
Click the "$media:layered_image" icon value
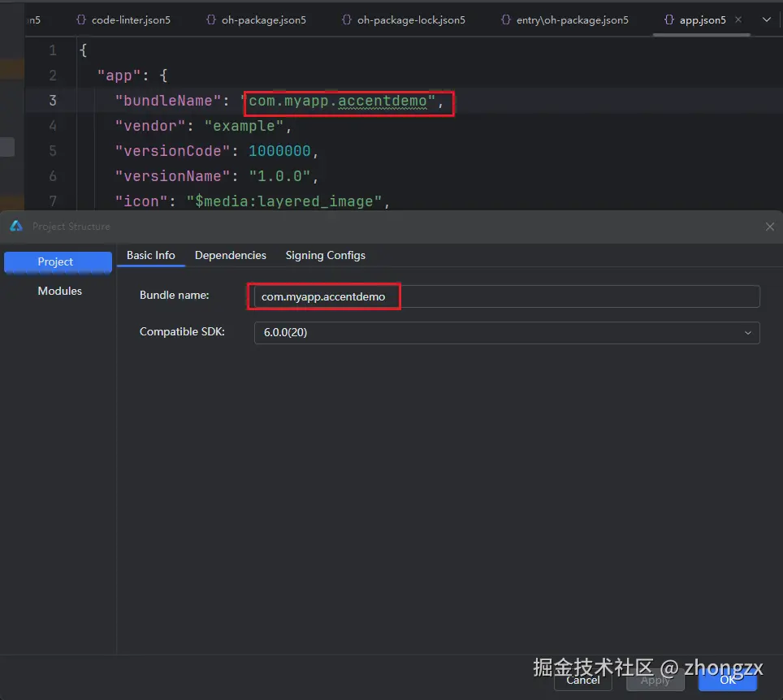tap(284, 201)
